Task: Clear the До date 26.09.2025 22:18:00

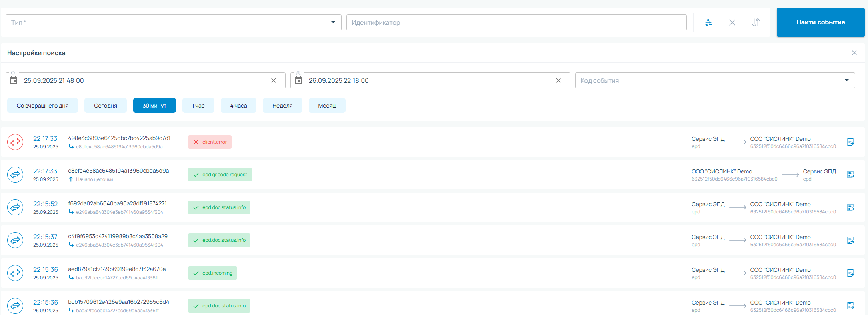Action: (x=558, y=80)
